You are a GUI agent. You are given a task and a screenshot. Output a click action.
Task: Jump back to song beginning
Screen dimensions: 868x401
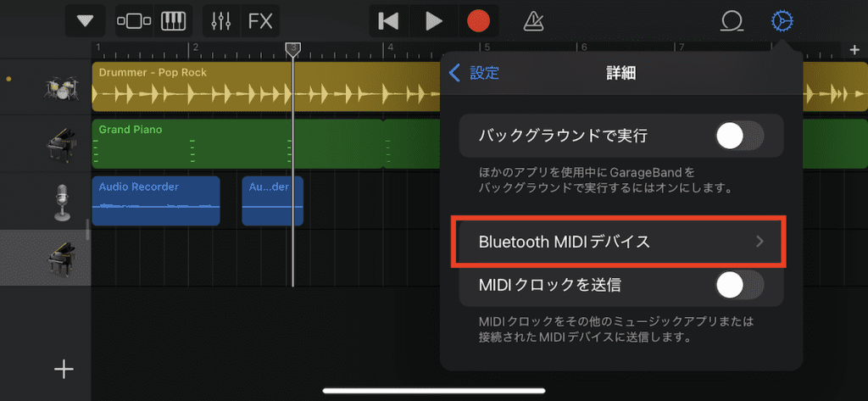pos(388,21)
